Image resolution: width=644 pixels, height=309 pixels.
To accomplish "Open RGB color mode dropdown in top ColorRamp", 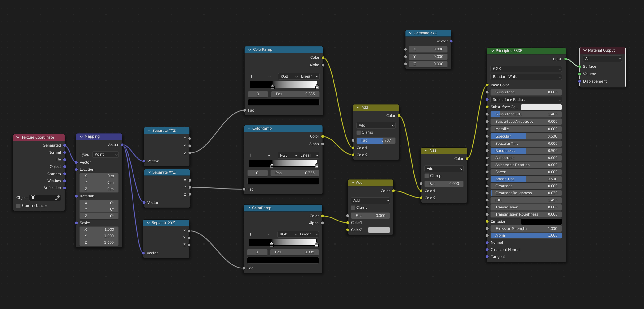I will (x=288, y=76).
